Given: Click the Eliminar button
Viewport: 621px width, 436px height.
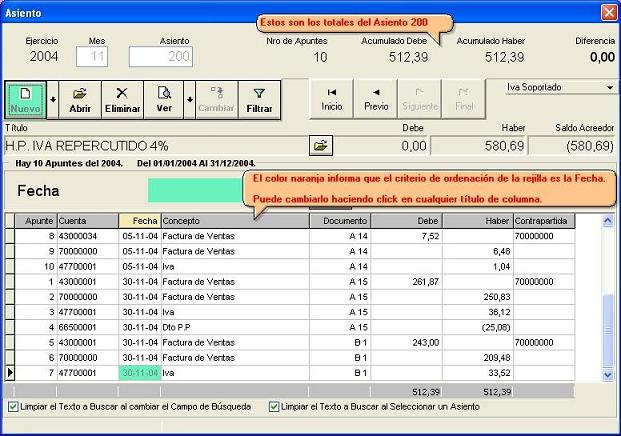Looking at the screenshot, I should (x=122, y=100).
